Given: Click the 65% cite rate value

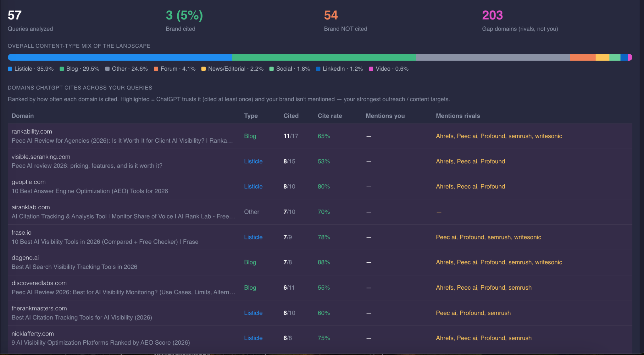Looking at the screenshot, I should [324, 136].
